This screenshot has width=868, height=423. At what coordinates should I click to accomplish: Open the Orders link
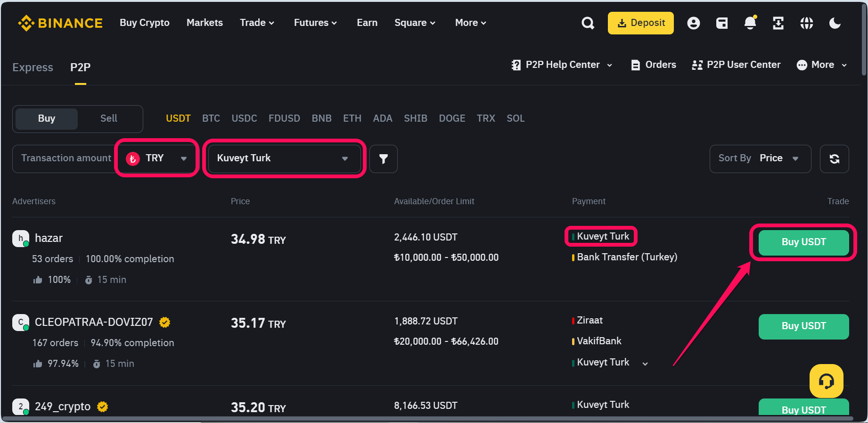(x=653, y=65)
